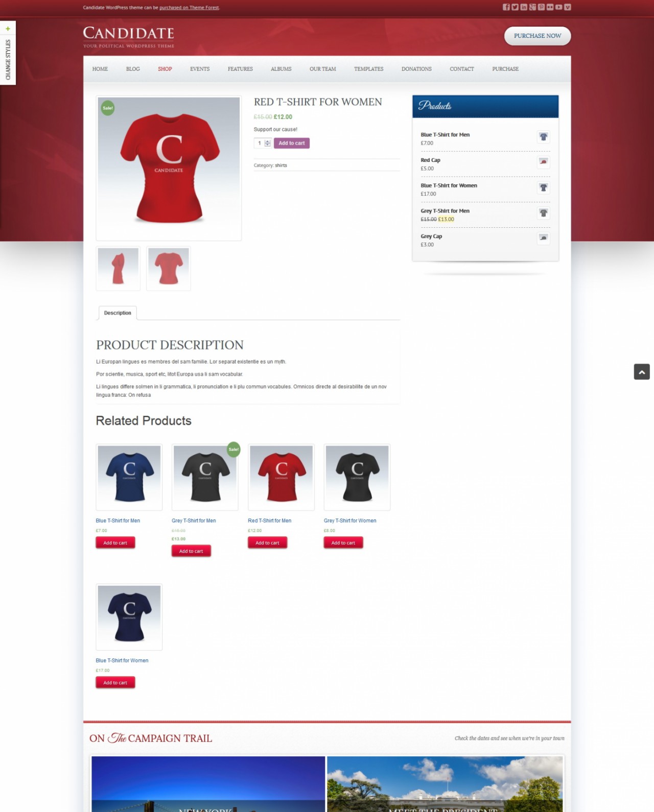Screen dimensions: 654x812
Task: Select the Description tab
Action: (118, 313)
